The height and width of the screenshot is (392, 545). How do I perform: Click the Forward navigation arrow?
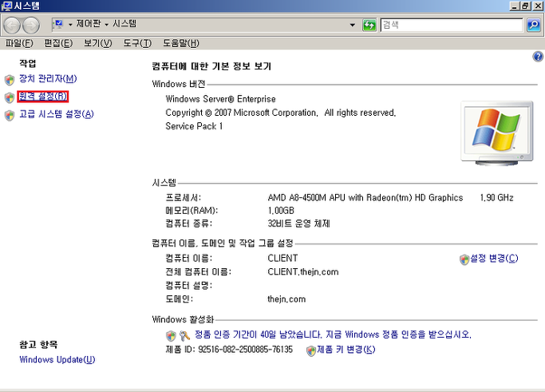tap(31, 25)
